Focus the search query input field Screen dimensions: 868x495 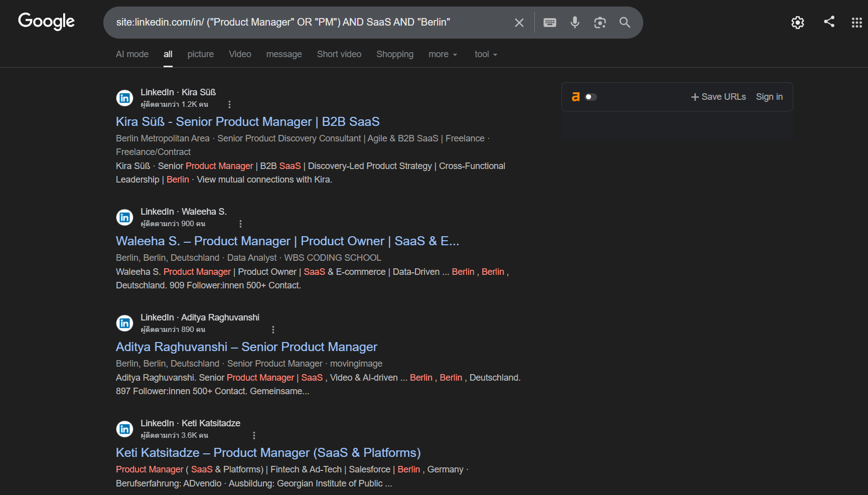pyautogui.click(x=311, y=22)
